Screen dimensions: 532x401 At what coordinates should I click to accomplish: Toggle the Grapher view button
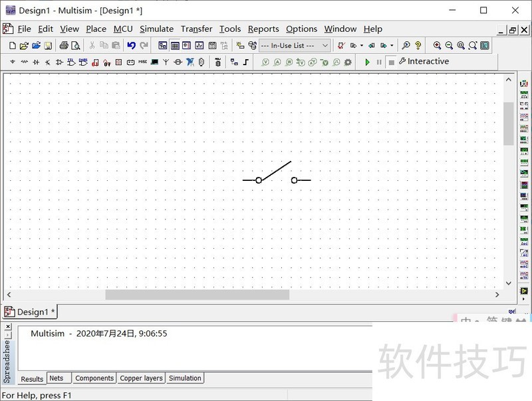pos(199,46)
